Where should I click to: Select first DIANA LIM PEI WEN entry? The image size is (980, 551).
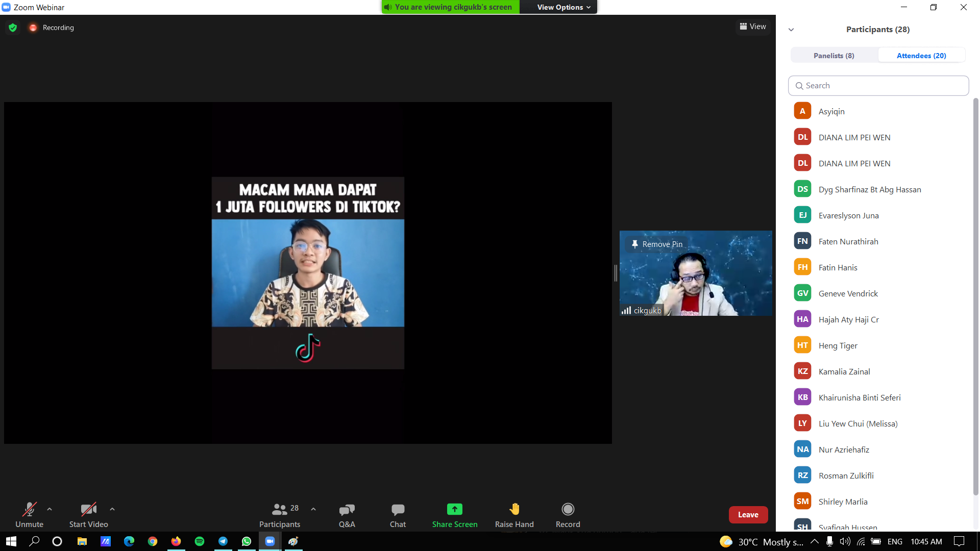[x=878, y=137]
